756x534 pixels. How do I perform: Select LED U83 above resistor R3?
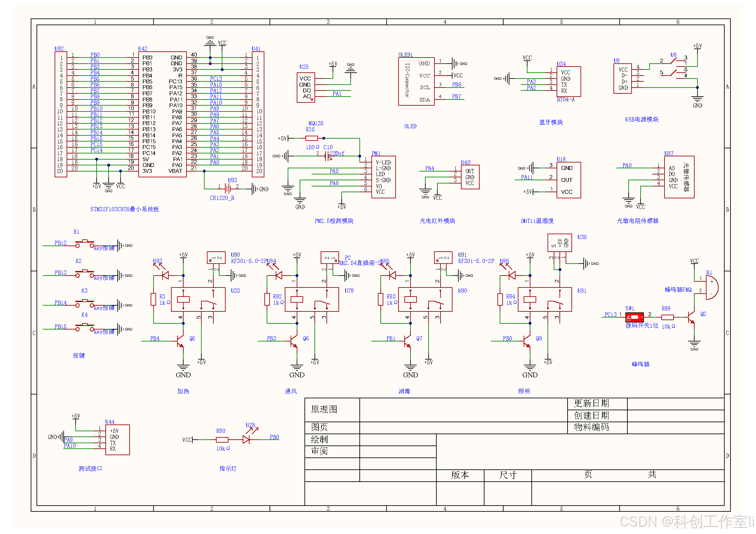pyautogui.click(x=165, y=275)
